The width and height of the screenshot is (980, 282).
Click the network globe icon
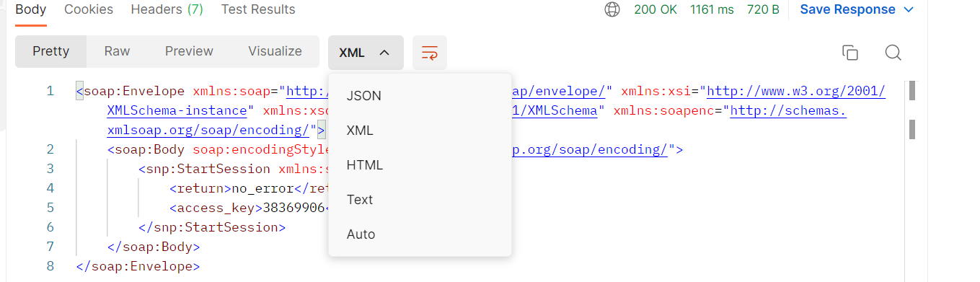612,9
